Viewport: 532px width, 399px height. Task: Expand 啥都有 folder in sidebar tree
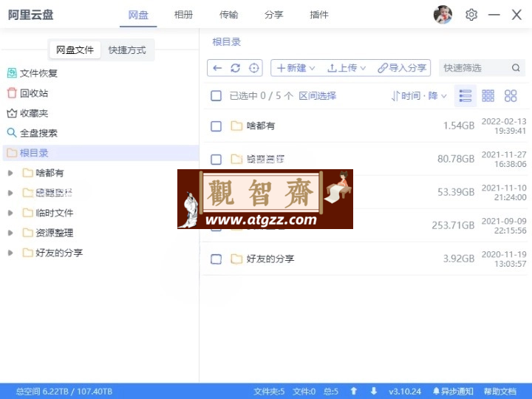[10, 173]
